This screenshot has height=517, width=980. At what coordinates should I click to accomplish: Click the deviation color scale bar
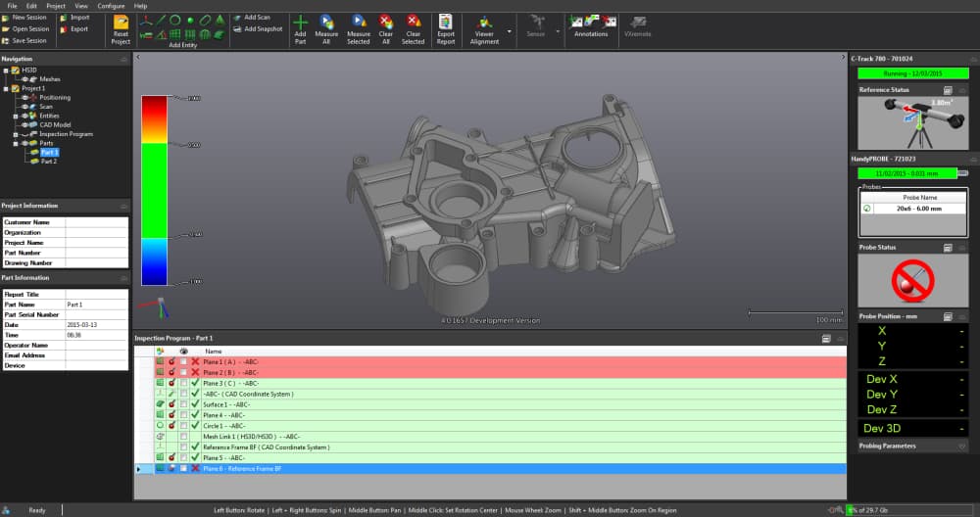tap(156, 190)
